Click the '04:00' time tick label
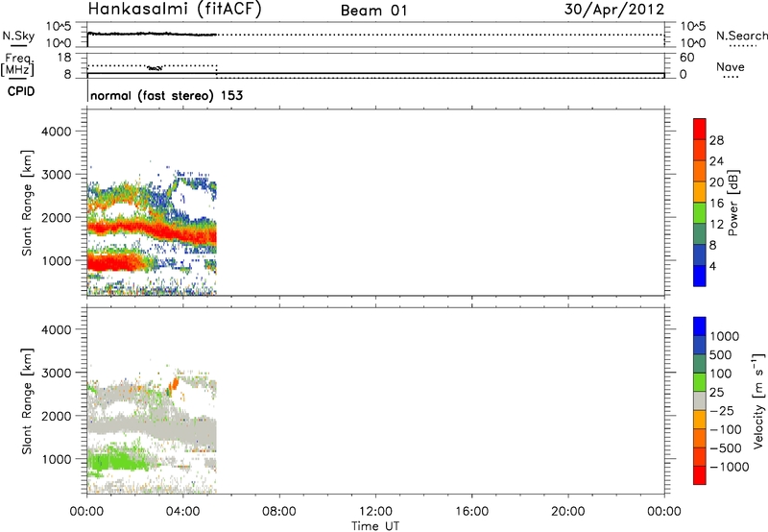 point(182,512)
